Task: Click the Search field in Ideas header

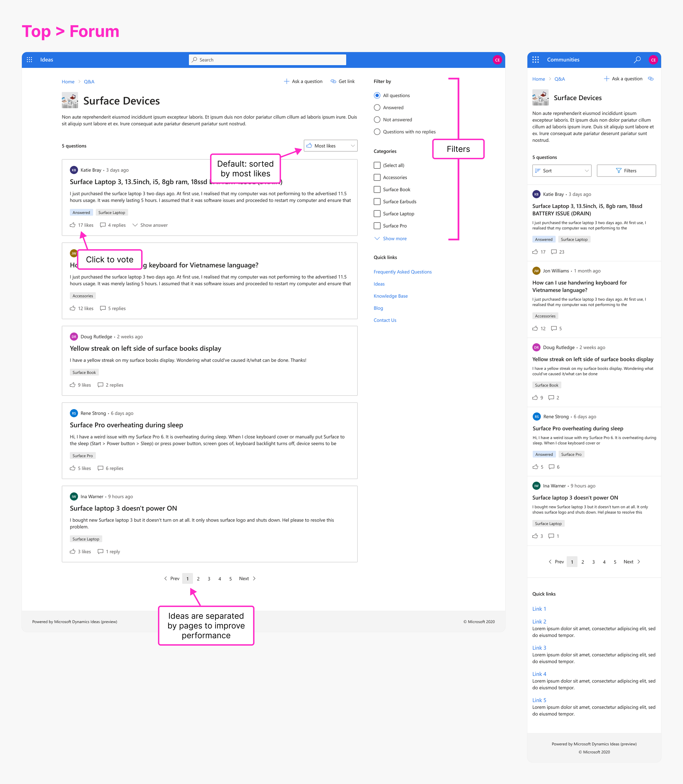Action: point(267,60)
